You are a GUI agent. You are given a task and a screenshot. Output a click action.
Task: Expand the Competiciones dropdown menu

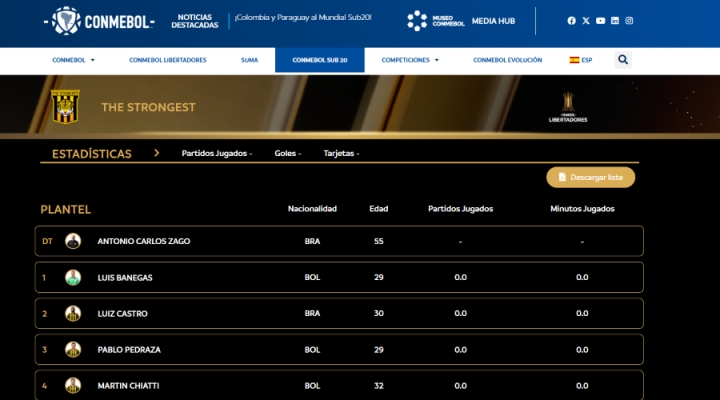pos(410,60)
